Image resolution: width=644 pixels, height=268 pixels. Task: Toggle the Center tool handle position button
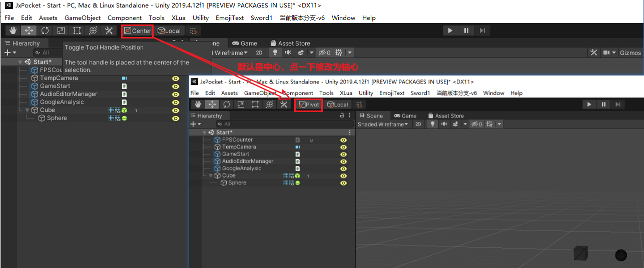click(137, 30)
